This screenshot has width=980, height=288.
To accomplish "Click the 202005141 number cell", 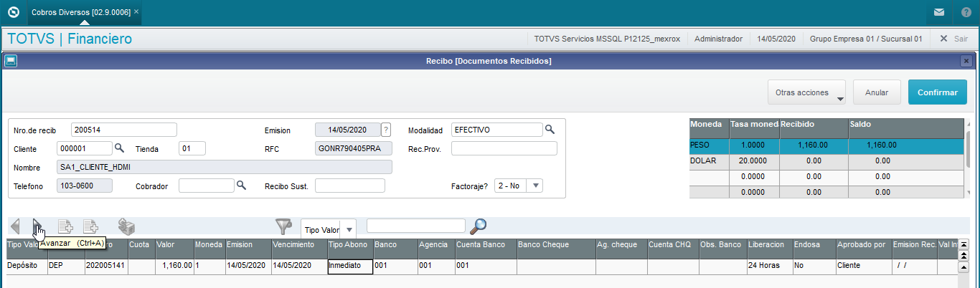I will [105, 265].
